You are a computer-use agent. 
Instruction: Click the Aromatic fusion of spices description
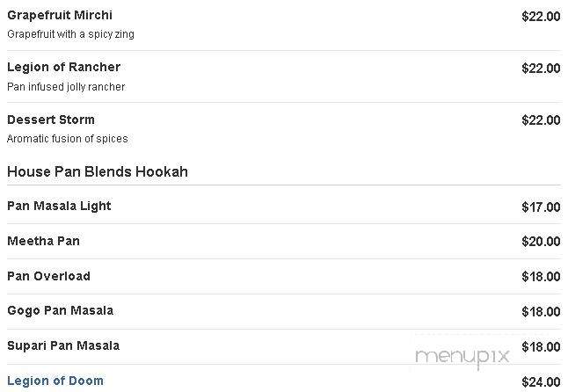(68, 139)
